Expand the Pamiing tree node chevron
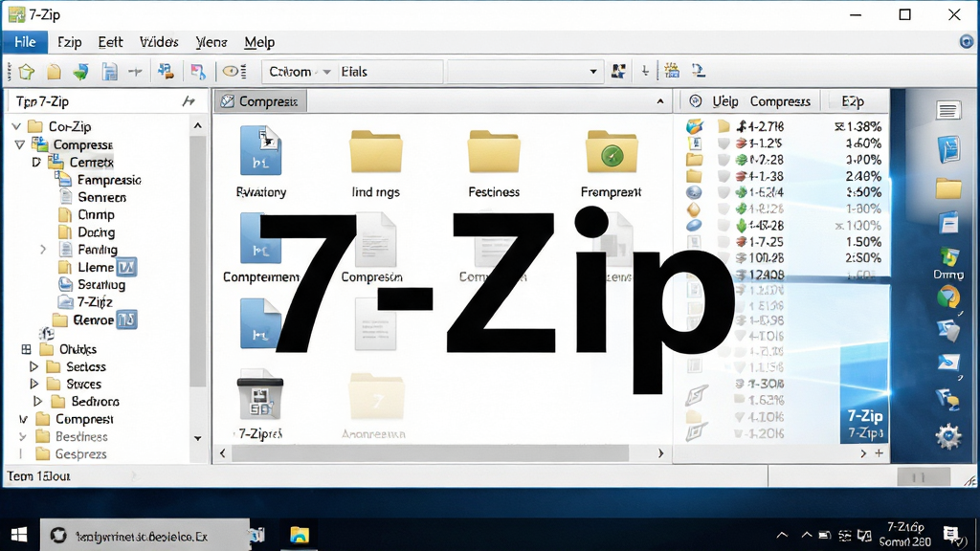Image resolution: width=980 pixels, height=551 pixels. [43, 250]
